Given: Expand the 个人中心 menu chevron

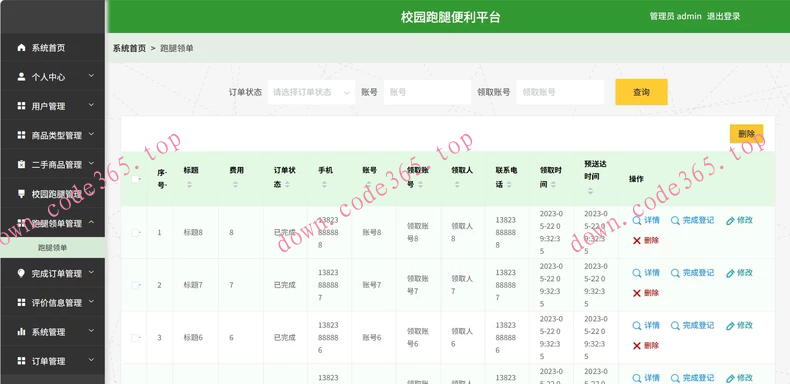Looking at the screenshot, I should [91, 76].
